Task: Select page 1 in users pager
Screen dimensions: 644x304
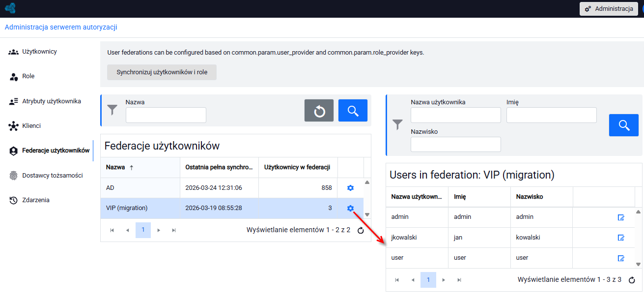Action: pos(428,280)
